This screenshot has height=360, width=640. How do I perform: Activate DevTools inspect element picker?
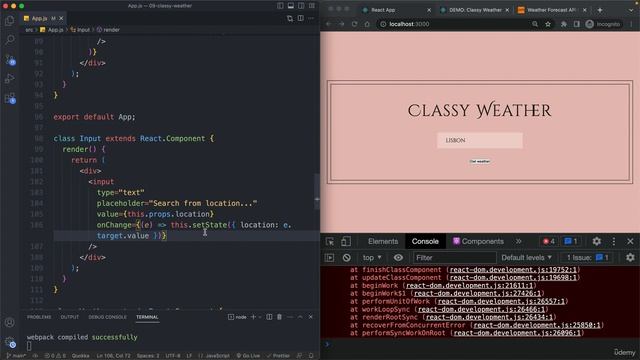330,242
